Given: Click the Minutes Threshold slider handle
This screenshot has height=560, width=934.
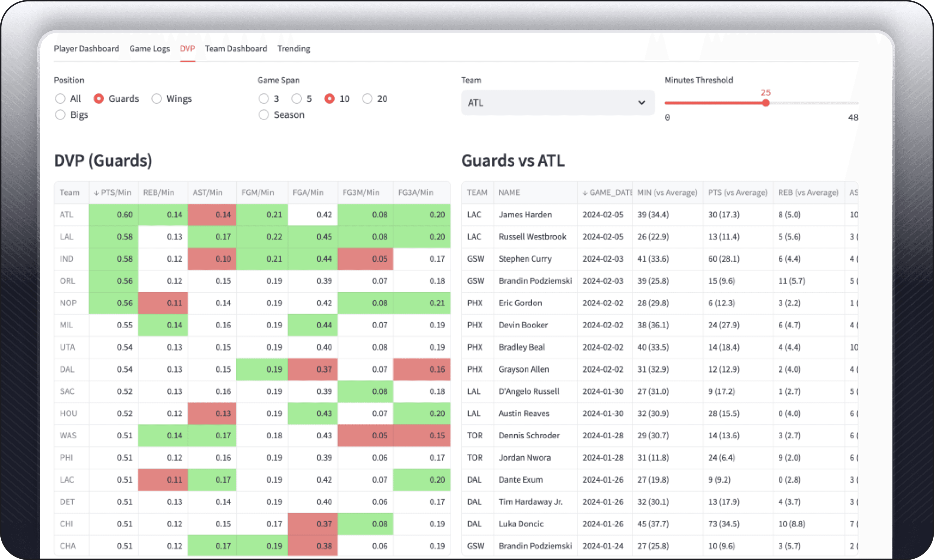Looking at the screenshot, I should point(765,103).
